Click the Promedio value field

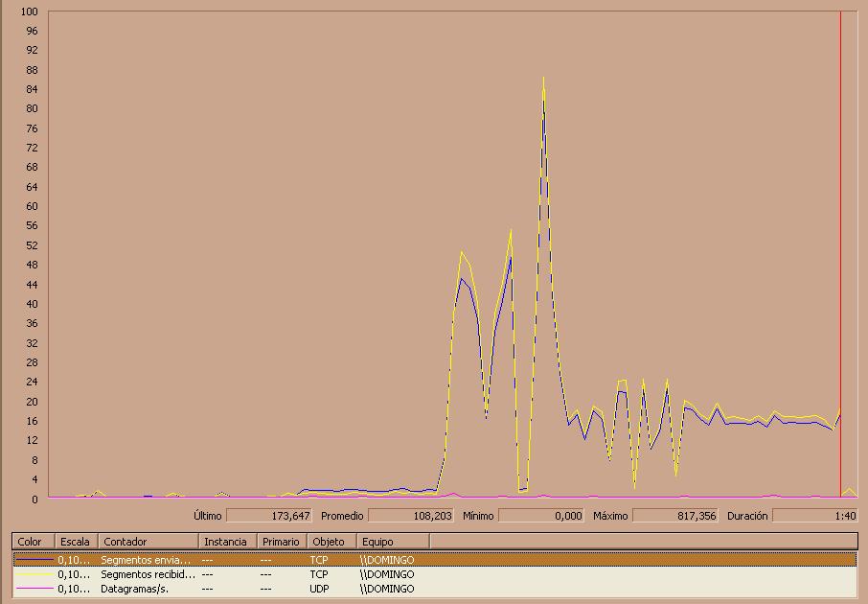click(411, 516)
